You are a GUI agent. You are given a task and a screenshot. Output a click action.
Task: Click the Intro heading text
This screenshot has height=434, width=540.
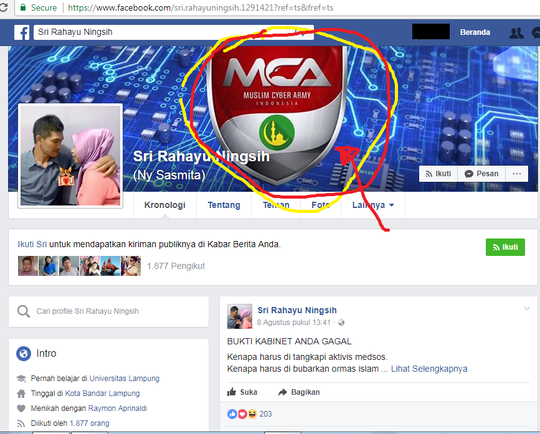point(46,354)
